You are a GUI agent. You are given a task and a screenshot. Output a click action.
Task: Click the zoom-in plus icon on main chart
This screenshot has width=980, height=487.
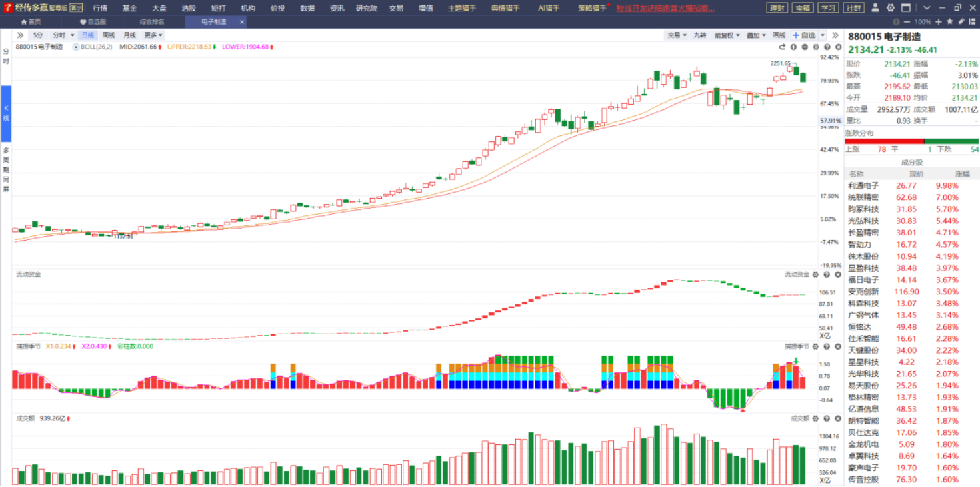pyautogui.click(x=794, y=47)
